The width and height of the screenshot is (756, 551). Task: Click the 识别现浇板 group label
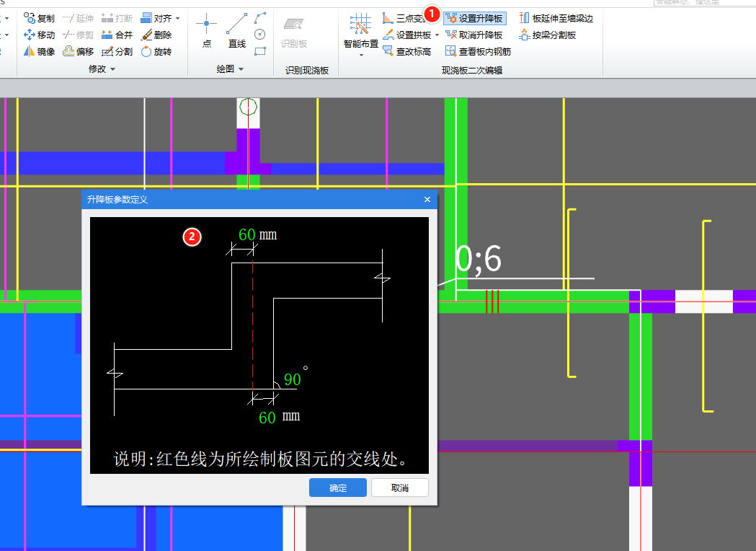click(x=306, y=71)
